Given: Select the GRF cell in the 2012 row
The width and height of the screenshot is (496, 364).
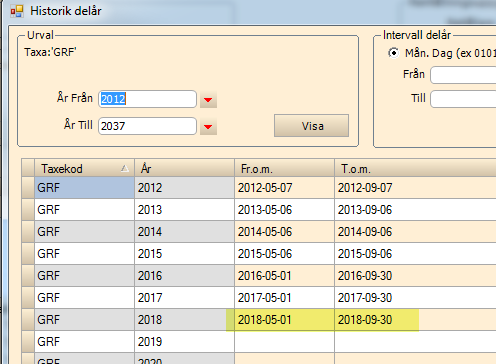Looking at the screenshot, I should coord(84,188).
